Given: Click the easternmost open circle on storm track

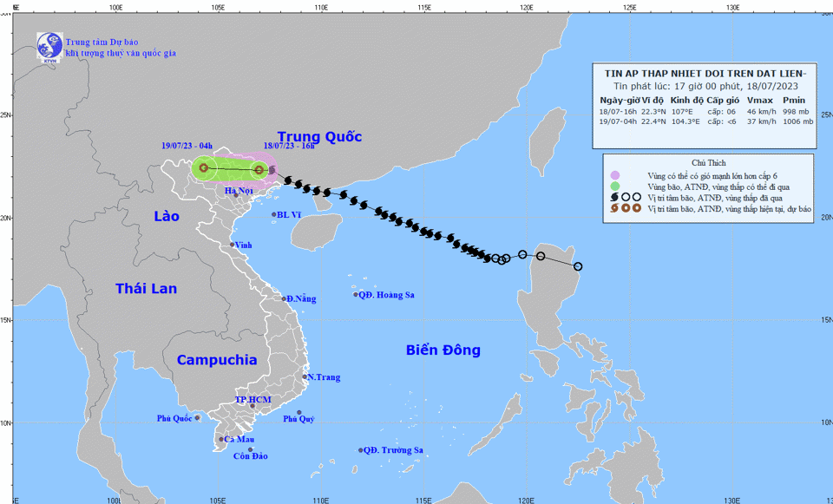Looking at the screenshot, I should point(578,266).
